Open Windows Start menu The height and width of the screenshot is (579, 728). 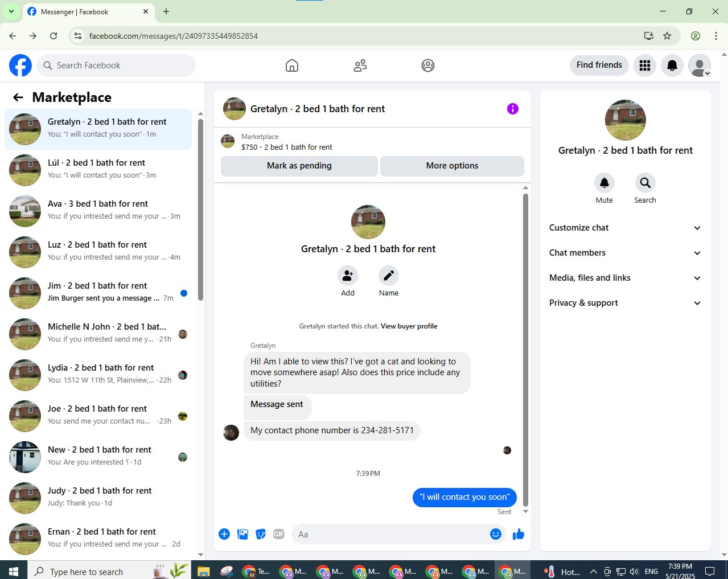pos(14,572)
